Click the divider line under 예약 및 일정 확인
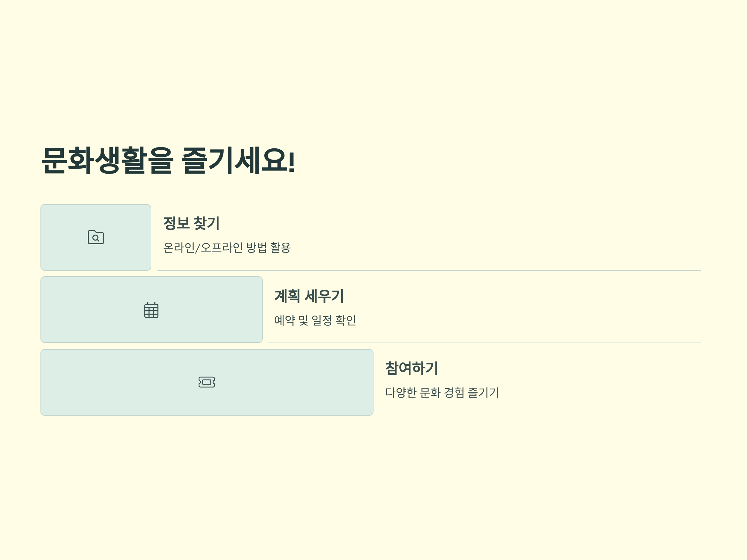The height and width of the screenshot is (560, 747). tap(485, 343)
